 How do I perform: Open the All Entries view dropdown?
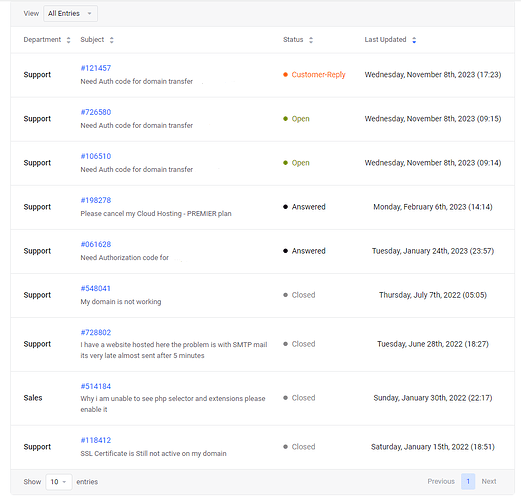[x=70, y=13]
